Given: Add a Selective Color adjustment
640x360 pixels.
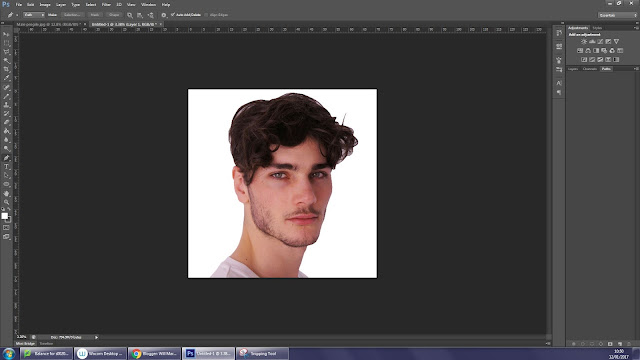Looking at the screenshot, I should tap(608, 60).
